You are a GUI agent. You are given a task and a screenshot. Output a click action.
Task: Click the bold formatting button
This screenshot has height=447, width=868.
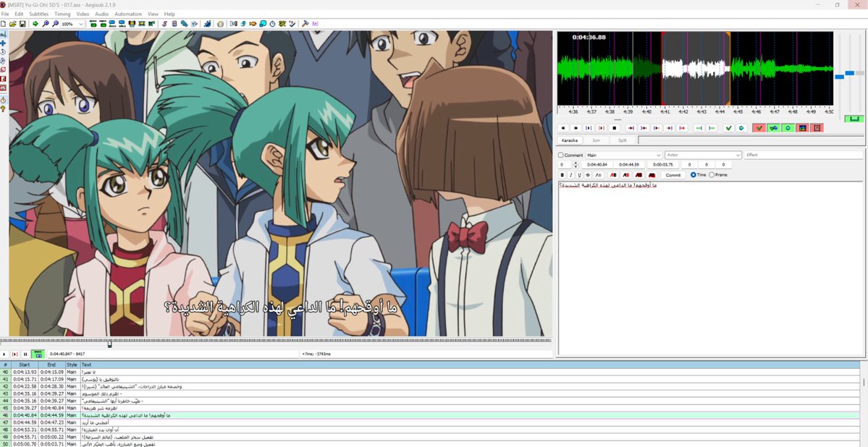click(562, 175)
